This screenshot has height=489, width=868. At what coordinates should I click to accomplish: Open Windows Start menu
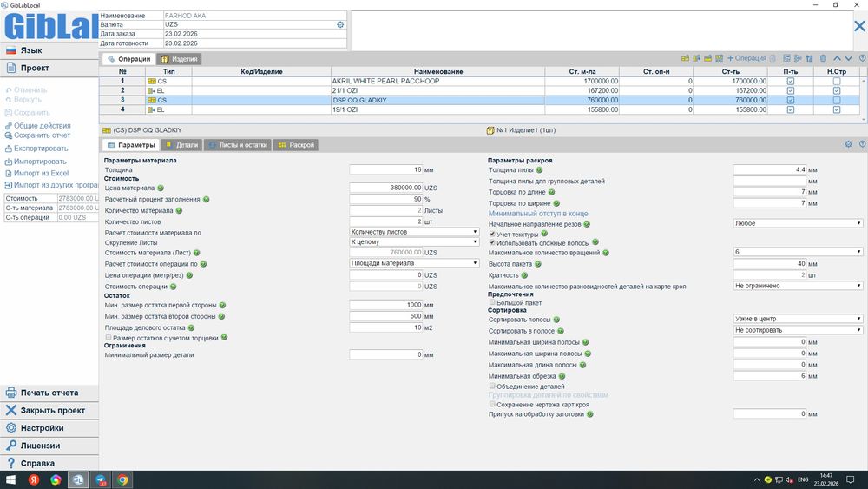click(x=10, y=479)
